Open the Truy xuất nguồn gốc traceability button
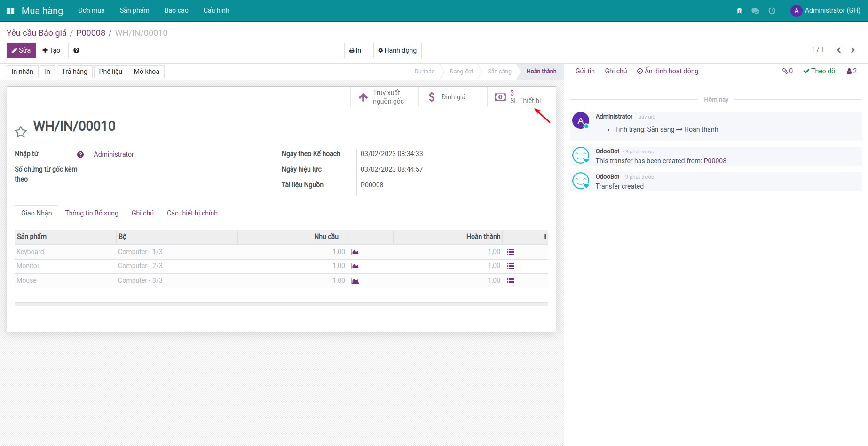Viewport: 868px width, 446px height. pos(384,97)
